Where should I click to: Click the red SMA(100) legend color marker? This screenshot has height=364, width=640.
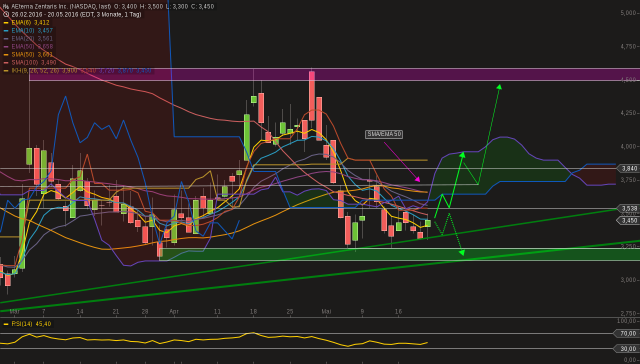6,62
